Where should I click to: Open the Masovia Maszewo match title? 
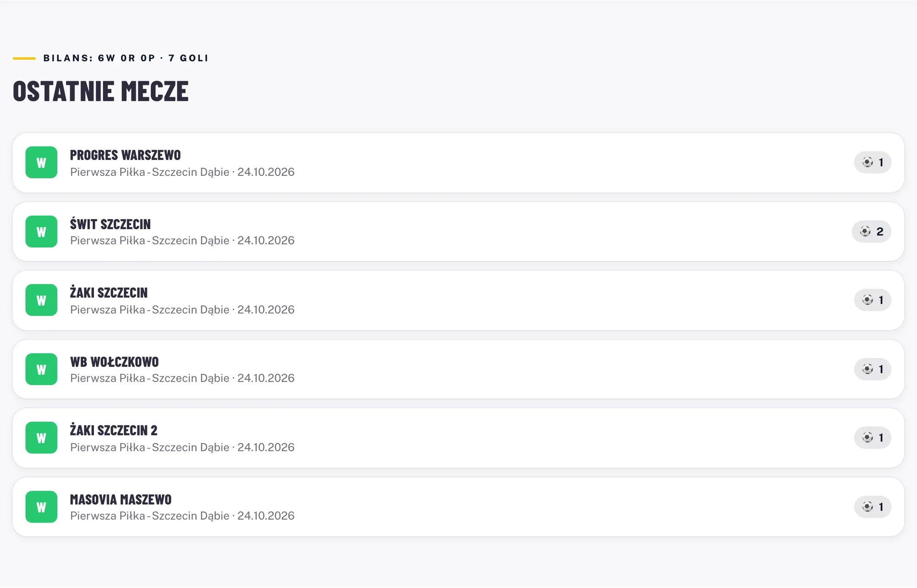pos(121,499)
